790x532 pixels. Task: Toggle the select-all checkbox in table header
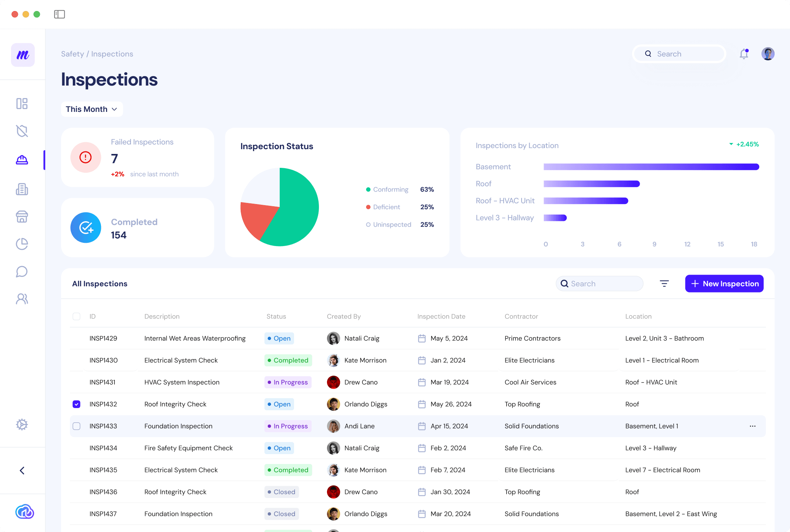click(x=76, y=316)
